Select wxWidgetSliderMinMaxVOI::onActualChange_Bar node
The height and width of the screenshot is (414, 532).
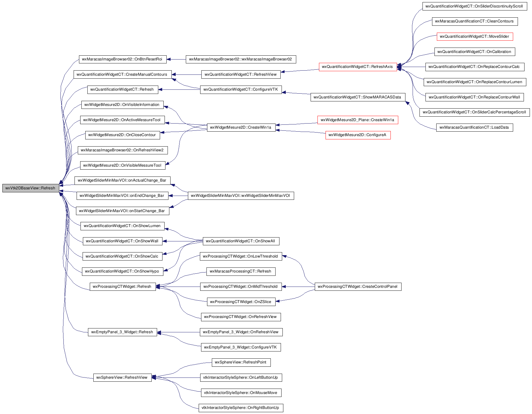122,180
